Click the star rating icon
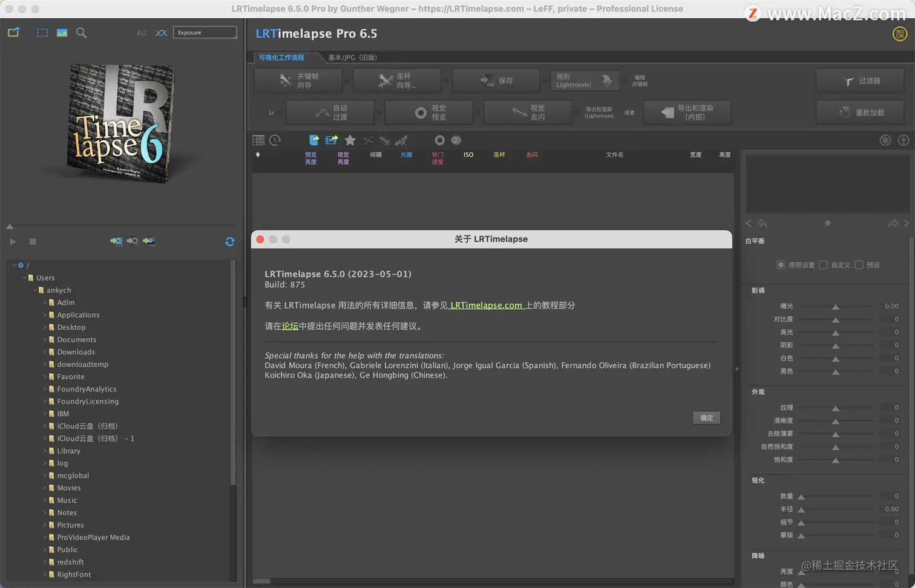This screenshot has width=915, height=588. tap(350, 140)
